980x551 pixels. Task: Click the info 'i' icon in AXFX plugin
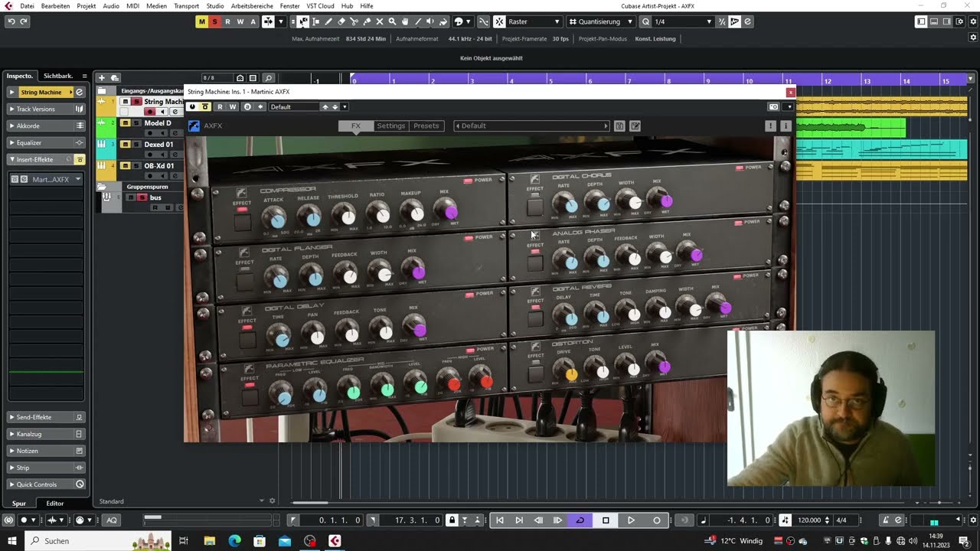(785, 126)
